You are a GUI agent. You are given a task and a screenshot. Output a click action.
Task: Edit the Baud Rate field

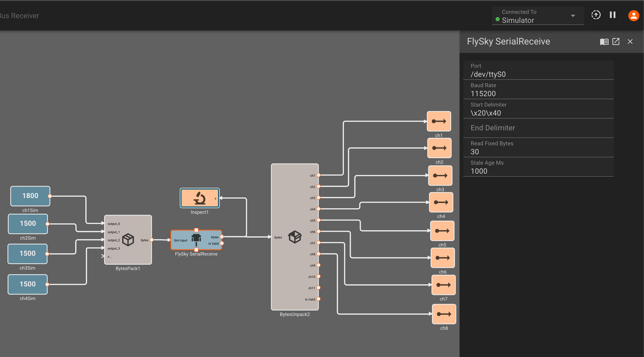click(x=538, y=94)
